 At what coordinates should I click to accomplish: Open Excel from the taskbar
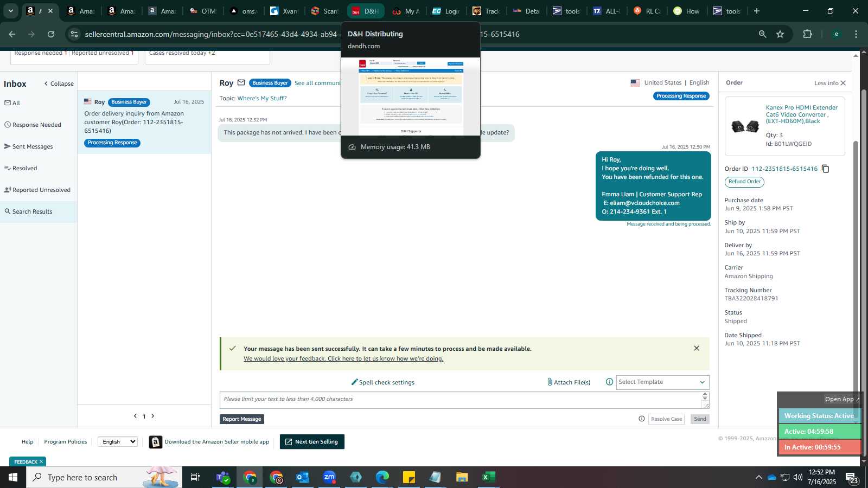[x=489, y=477]
